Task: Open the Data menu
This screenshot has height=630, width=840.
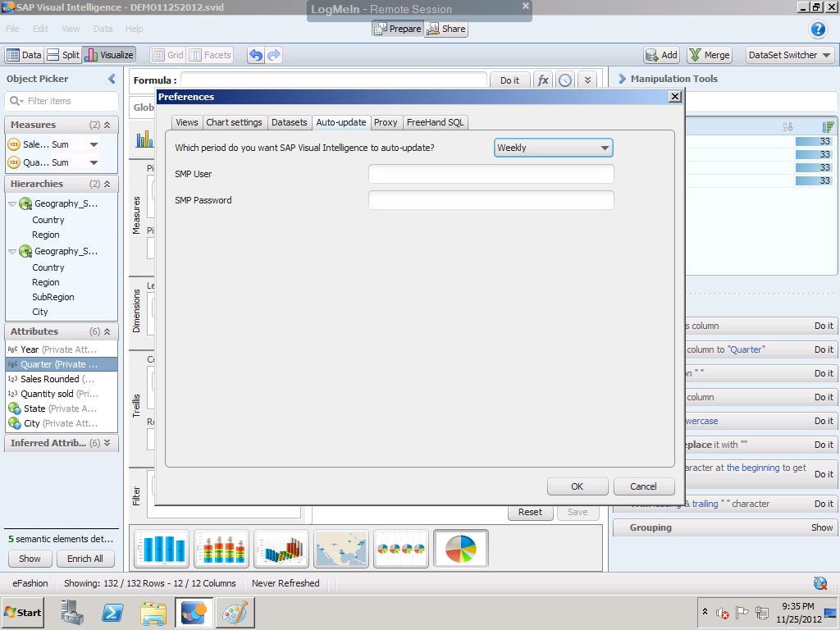Action: point(103,29)
